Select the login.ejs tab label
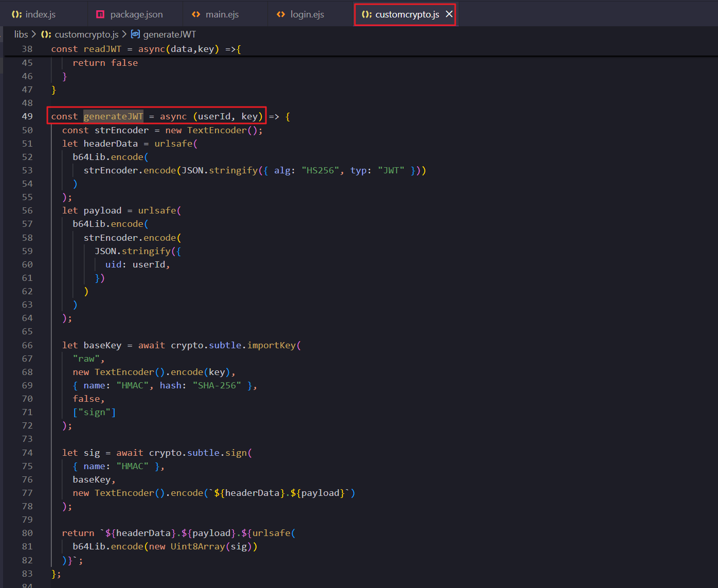This screenshot has width=718, height=588. (x=307, y=14)
